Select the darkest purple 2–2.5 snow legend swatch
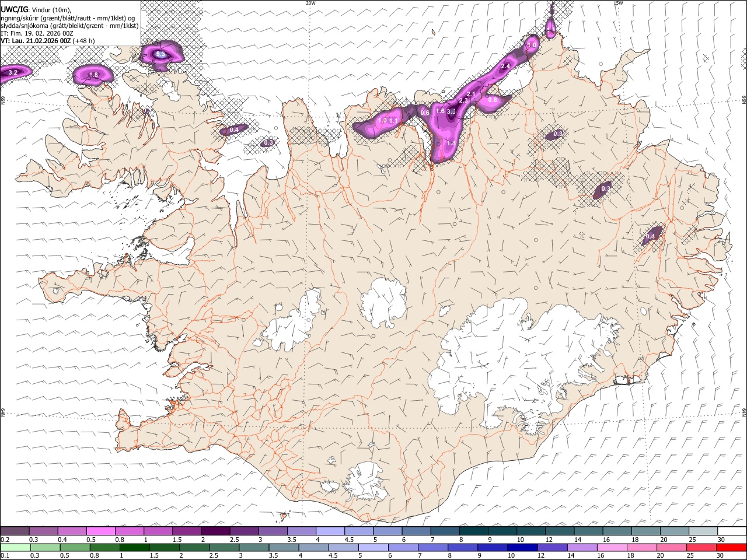The image size is (747, 560). point(215,531)
